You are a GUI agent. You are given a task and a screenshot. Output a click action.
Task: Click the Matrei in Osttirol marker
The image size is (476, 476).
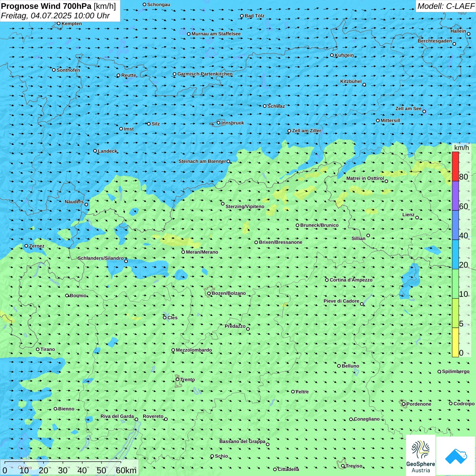click(x=386, y=181)
